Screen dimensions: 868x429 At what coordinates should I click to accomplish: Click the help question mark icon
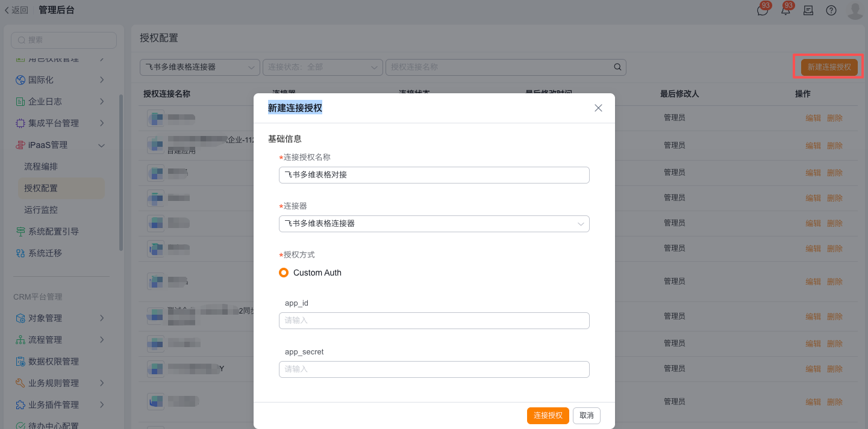click(x=831, y=10)
